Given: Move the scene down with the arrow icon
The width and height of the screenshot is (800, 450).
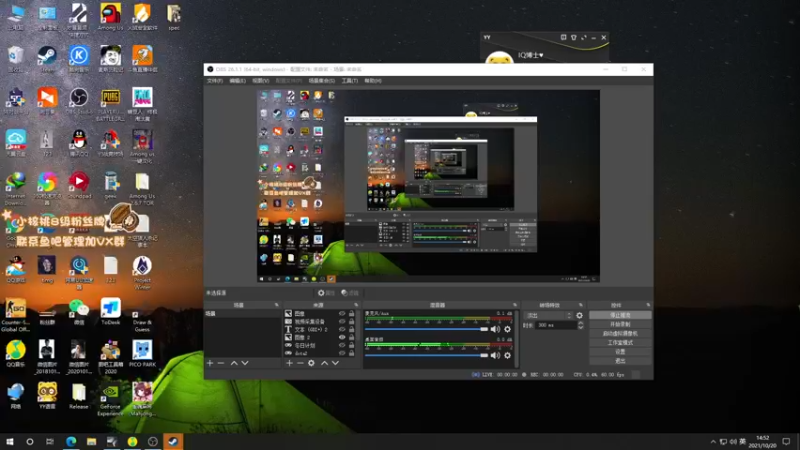Looking at the screenshot, I should pyautogui.click(x=245, y=363).
